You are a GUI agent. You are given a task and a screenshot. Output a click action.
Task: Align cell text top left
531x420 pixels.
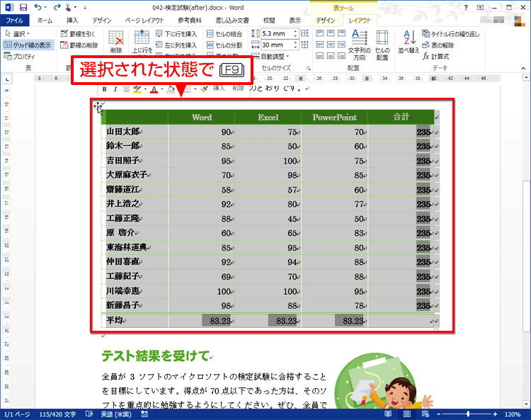pos(320,33)
